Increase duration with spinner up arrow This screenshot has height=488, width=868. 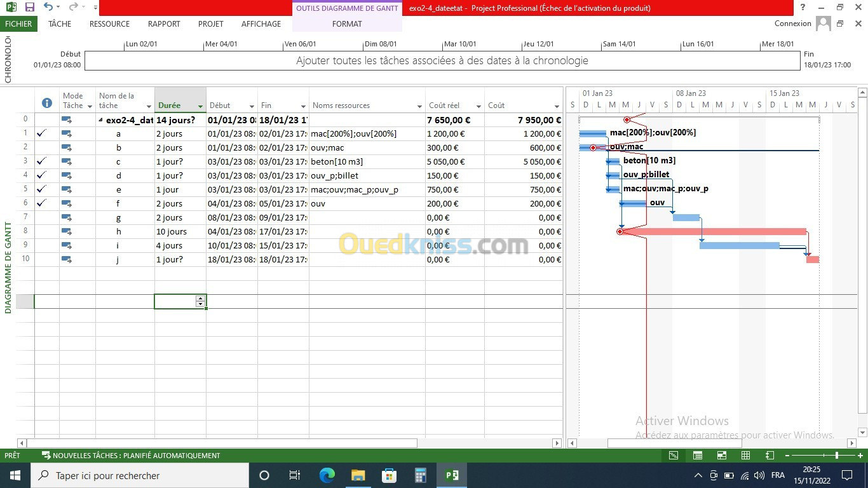[x=201, y=299]
